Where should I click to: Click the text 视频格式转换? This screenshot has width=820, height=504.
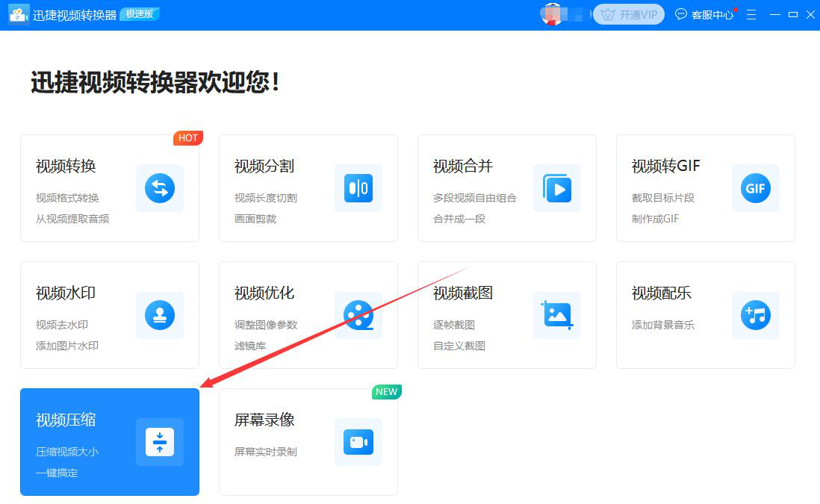pos(67,198)
